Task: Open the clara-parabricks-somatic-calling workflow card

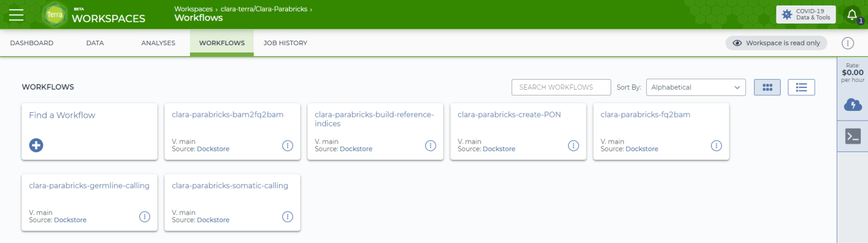Action: (230, 186)
